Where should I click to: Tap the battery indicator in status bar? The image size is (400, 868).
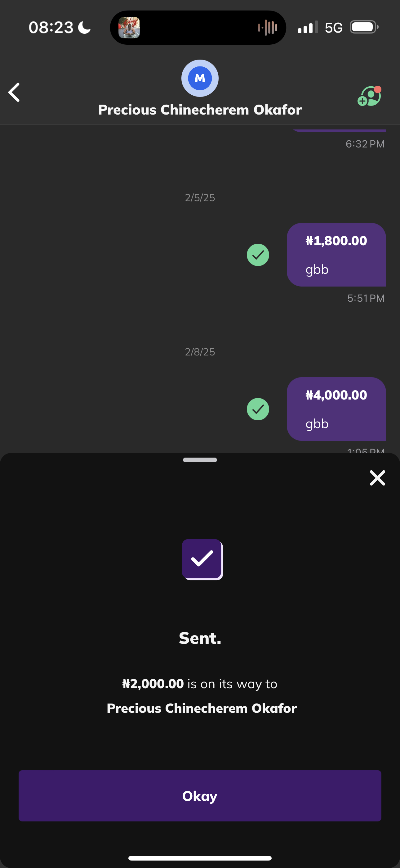pos(364,27)
